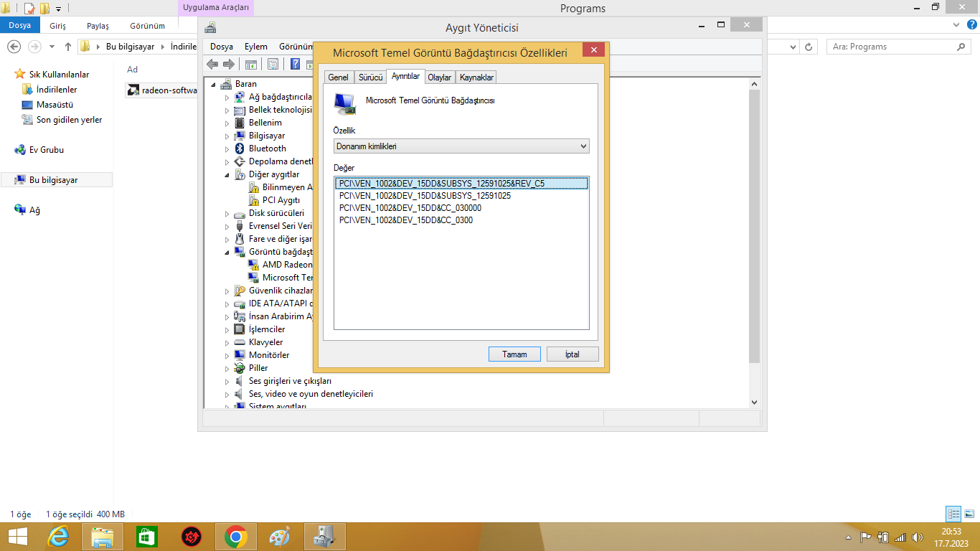Switch to large icons view in Explorer status bar
The width and height of the screenshot is (980, 551).
[969, 514]
